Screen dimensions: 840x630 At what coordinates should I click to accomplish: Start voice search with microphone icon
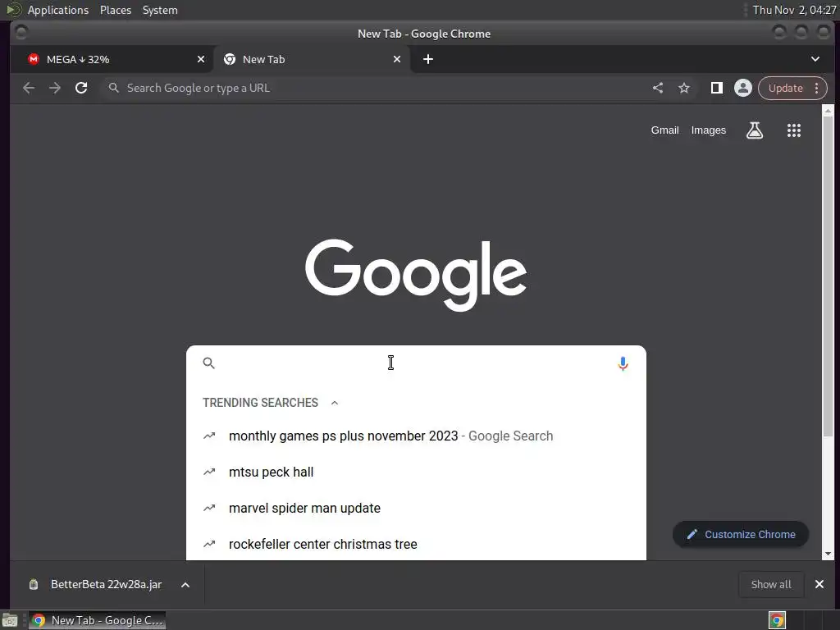[623, 363]
